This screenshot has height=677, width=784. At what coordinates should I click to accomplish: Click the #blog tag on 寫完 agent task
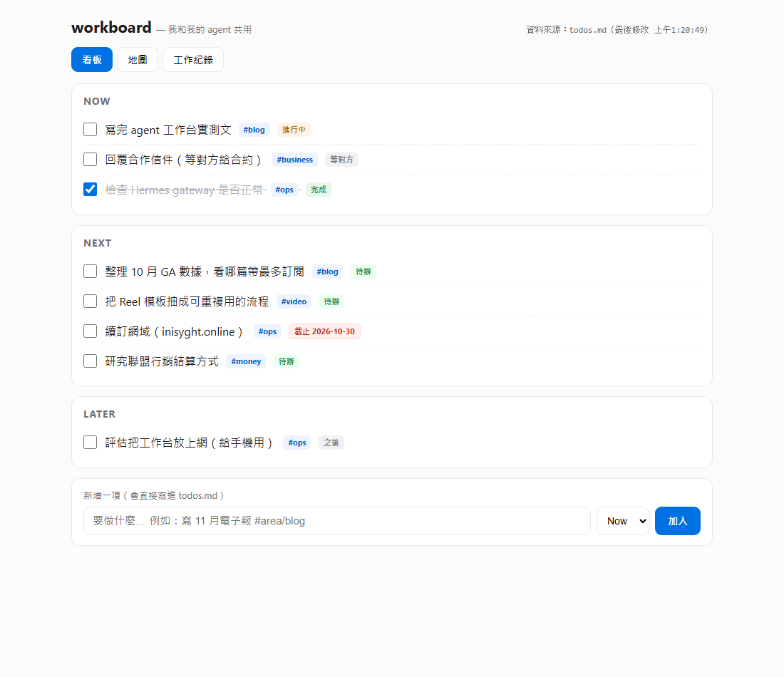(254, 130)
